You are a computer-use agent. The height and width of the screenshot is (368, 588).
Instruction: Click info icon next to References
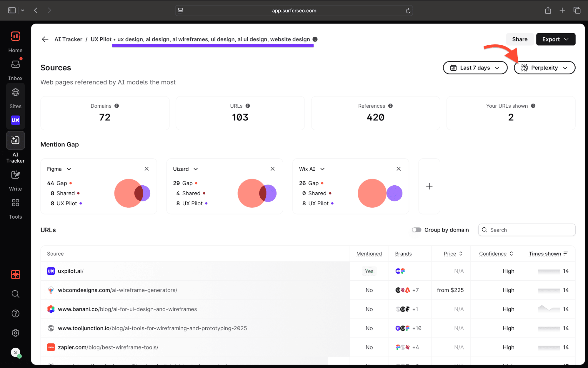click(390, 106)
